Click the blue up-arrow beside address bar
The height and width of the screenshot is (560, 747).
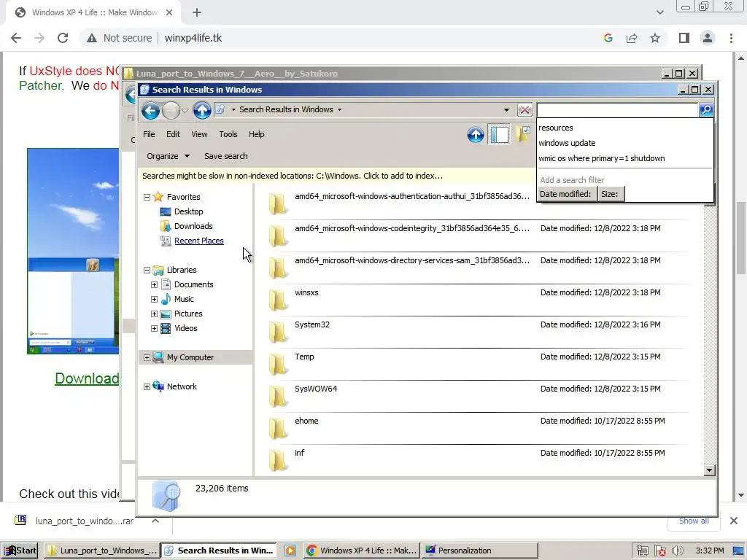202,111
